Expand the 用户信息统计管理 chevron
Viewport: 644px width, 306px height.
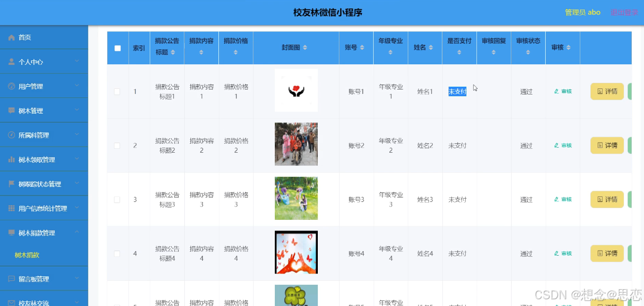pyautogui.click(x=77, y=208)
